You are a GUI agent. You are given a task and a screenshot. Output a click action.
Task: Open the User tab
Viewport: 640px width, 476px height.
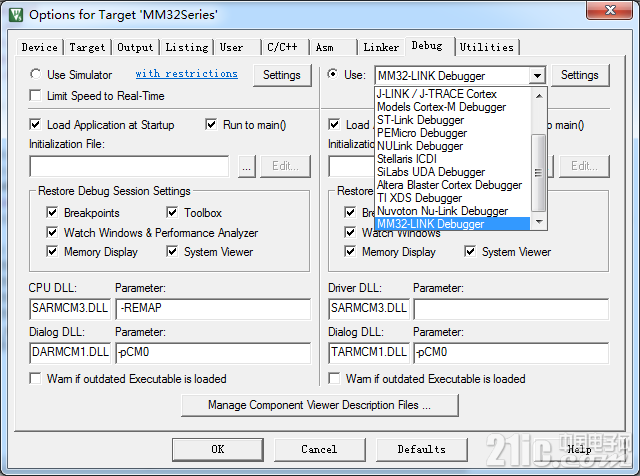(237, 47)
